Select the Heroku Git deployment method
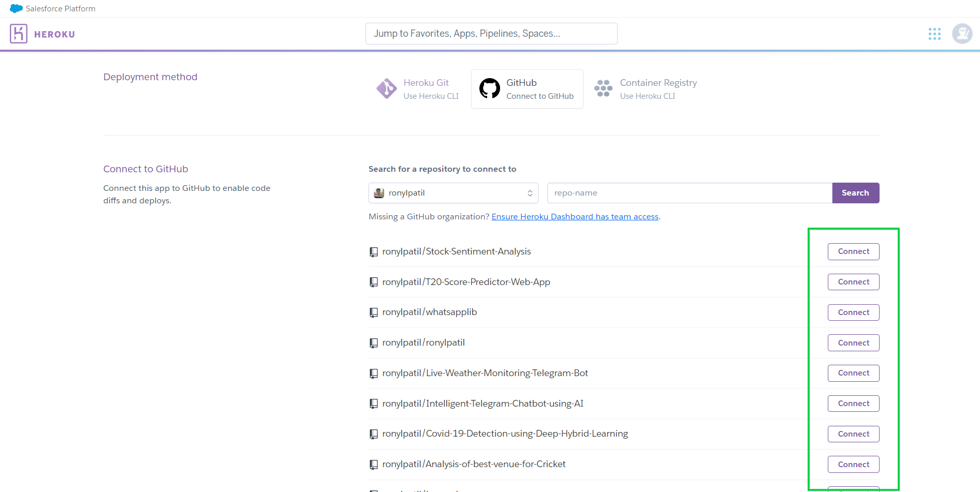 [418, 89]
